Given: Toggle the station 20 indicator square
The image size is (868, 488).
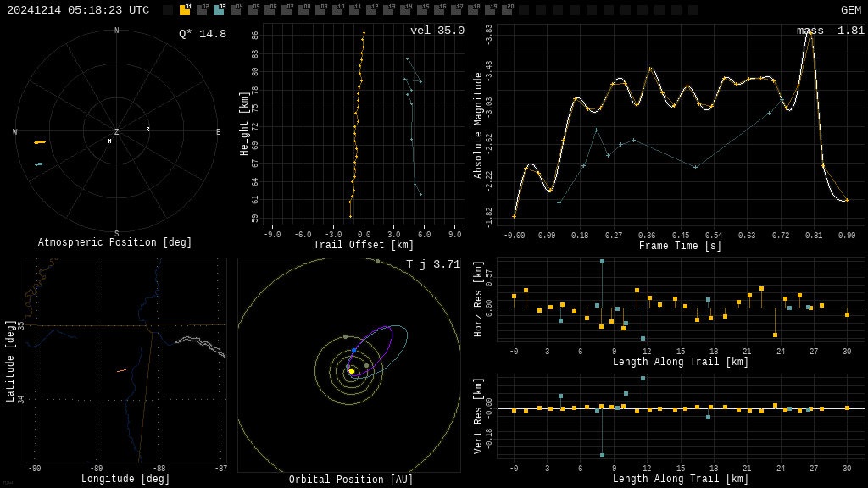Looking at the screenshot, I should 507,10.
